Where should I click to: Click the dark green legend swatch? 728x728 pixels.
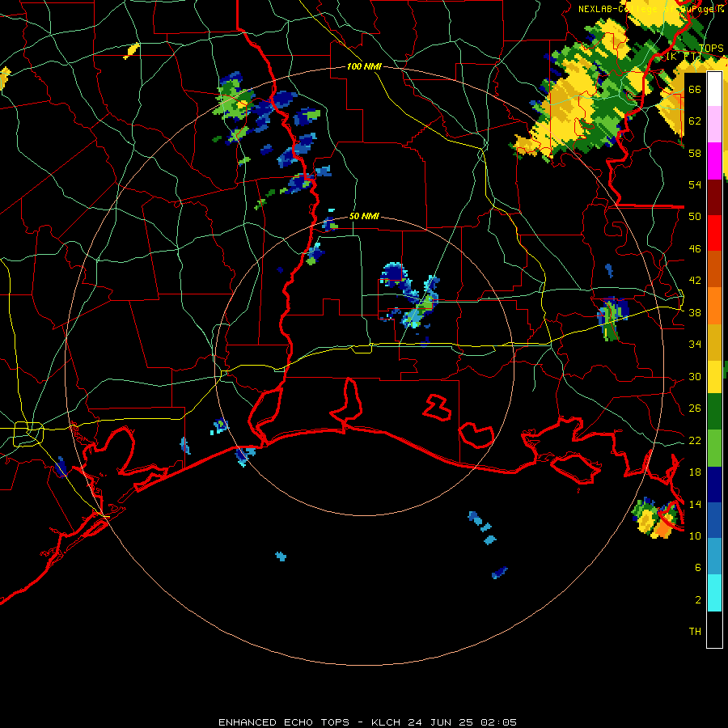tap(714, 412)
